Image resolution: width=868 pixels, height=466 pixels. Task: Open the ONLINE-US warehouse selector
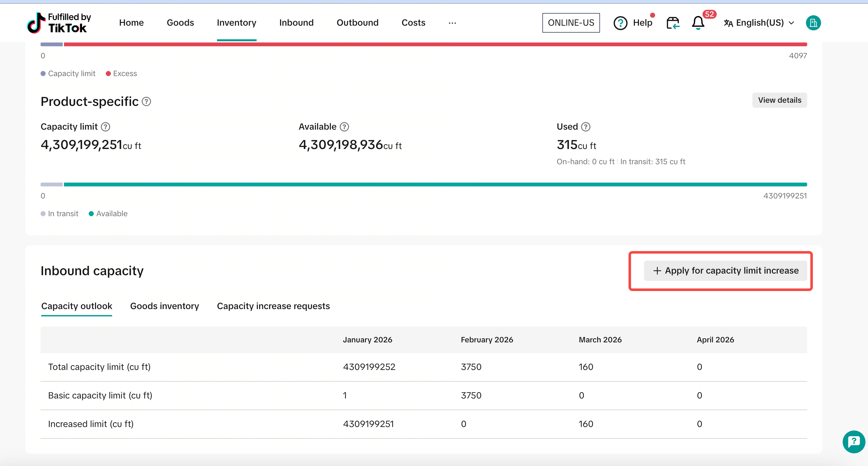click(x=571, y=23)
